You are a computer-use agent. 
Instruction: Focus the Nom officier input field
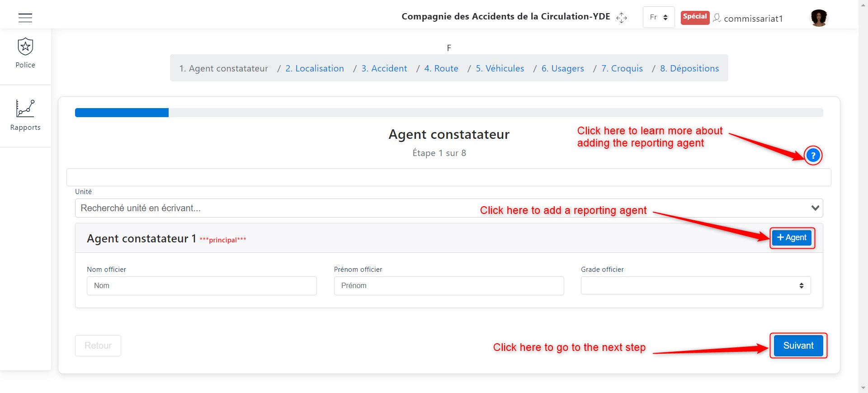pyautogui.click(x=202, y=285)
